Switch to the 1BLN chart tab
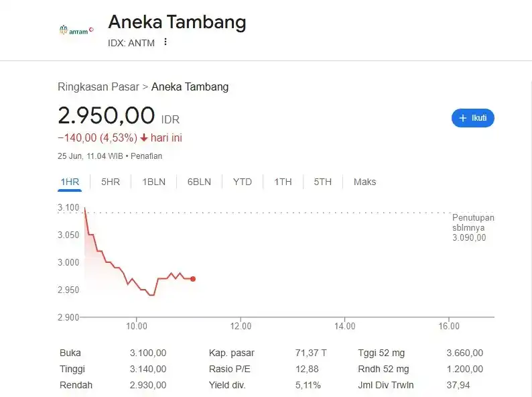Image resolution: width=532 pixels, height=397 pixels. coord(153,182)
